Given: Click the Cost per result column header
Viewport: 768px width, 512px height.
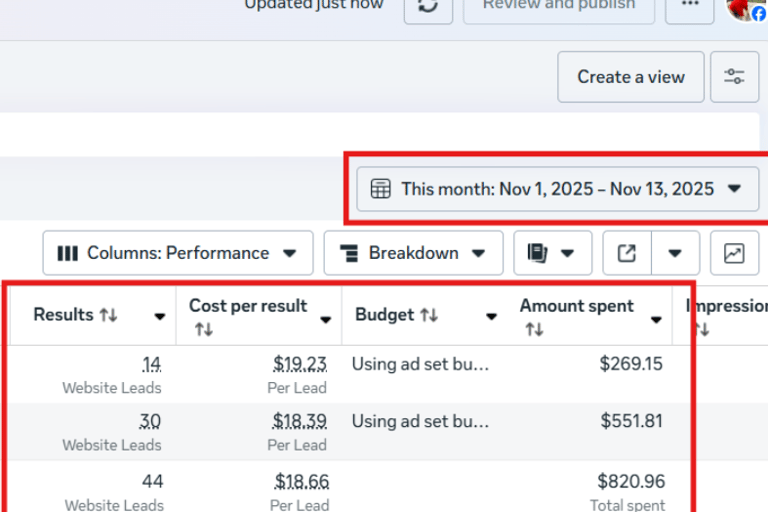Looking at the screenshot, I should point(248,306).
